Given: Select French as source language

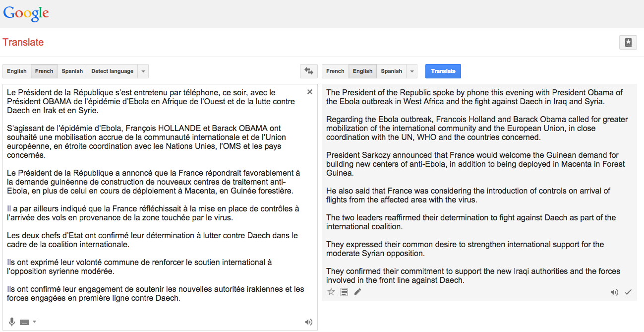Looking at the screenshot, I should point(44,71).
